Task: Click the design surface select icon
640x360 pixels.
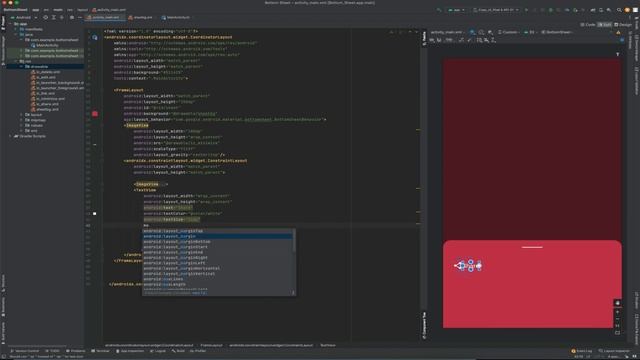Action: click(472, 32)
